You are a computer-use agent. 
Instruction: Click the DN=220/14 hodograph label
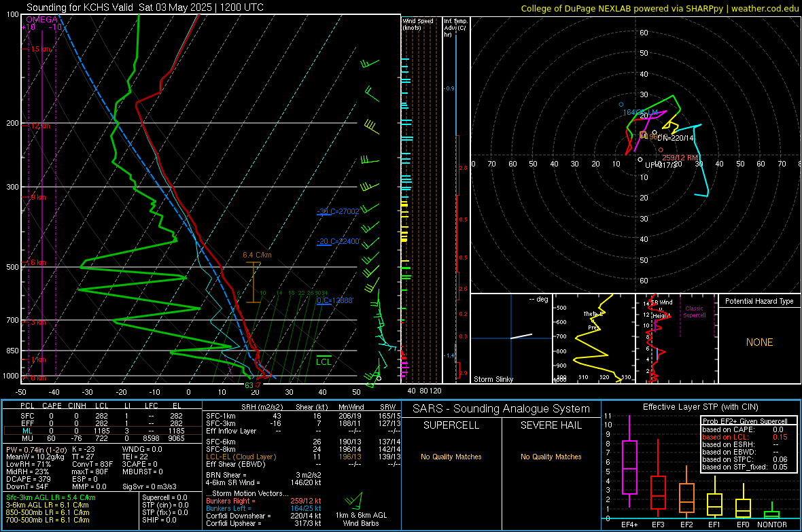(675, 138)
